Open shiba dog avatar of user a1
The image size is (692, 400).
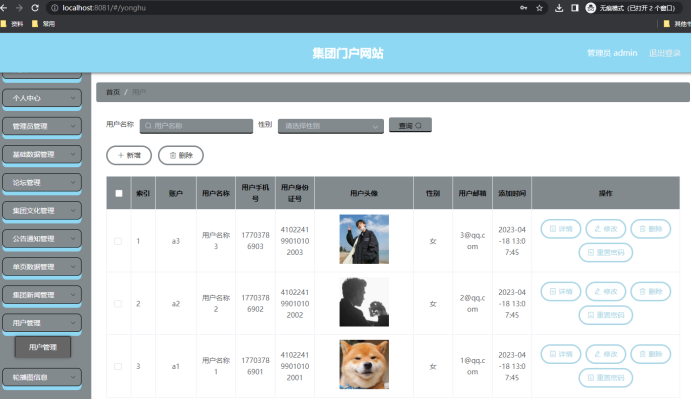(x=364, y=365)
